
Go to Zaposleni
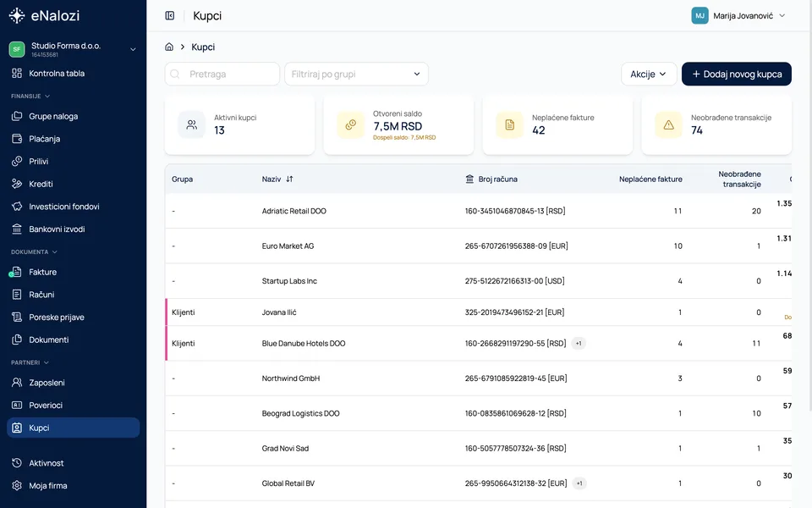click(x=73, y=383)
